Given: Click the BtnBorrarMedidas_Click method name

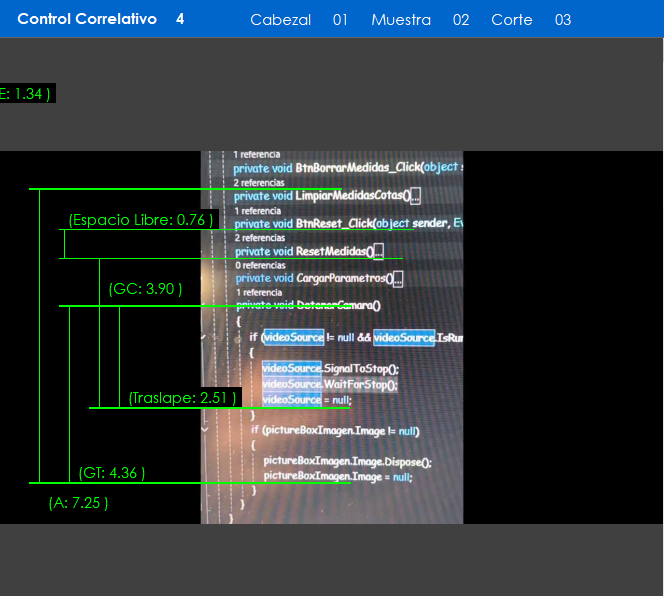Looking at the screenshot, I should (x=358, y=168).
